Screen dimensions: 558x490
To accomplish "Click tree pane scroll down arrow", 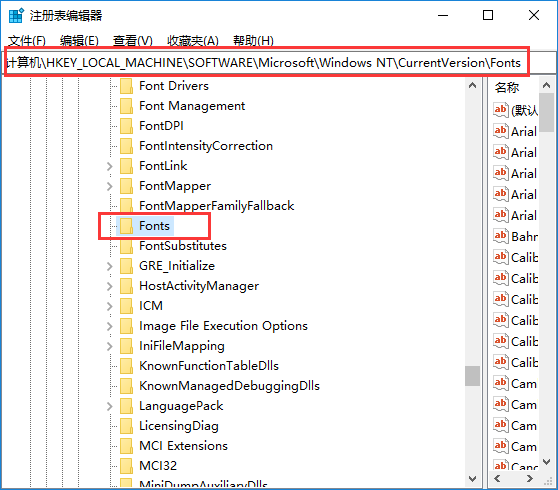I will pyautogui.click(x=473, y=479).
